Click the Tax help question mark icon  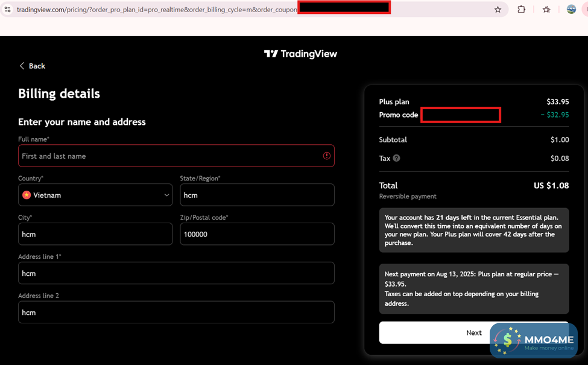coord(396,158)
